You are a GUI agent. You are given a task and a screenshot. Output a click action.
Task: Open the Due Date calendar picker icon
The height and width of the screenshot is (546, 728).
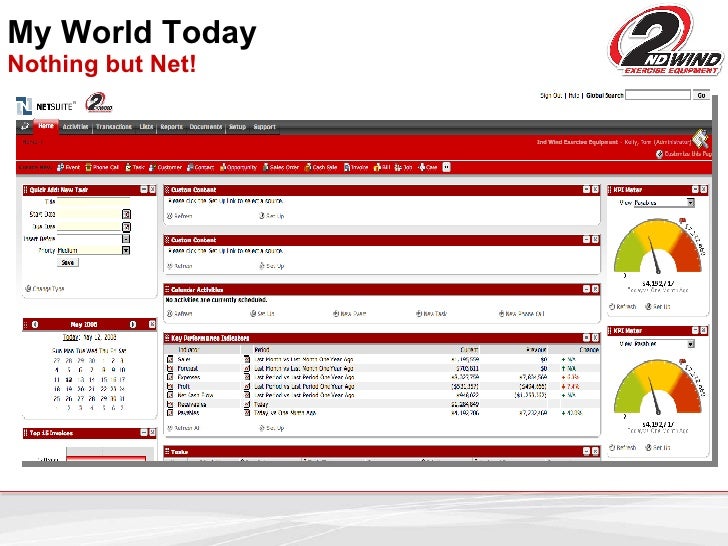click(x=126, y=227)
